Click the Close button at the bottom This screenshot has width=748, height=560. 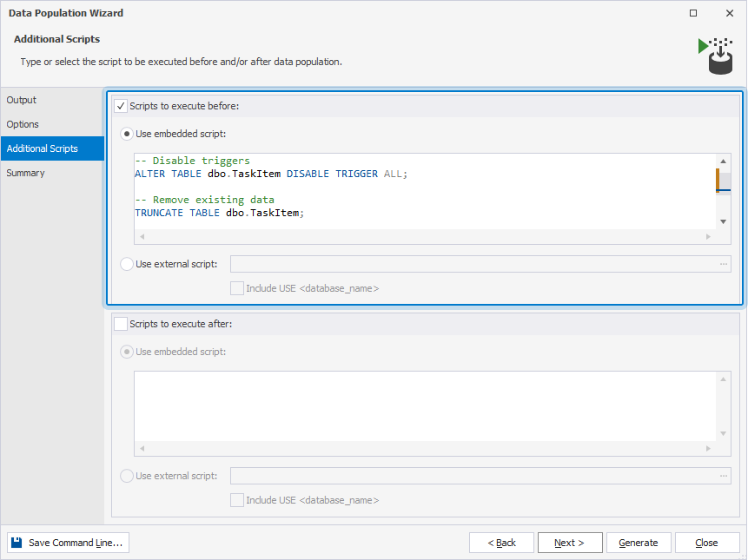coord(707,543)
